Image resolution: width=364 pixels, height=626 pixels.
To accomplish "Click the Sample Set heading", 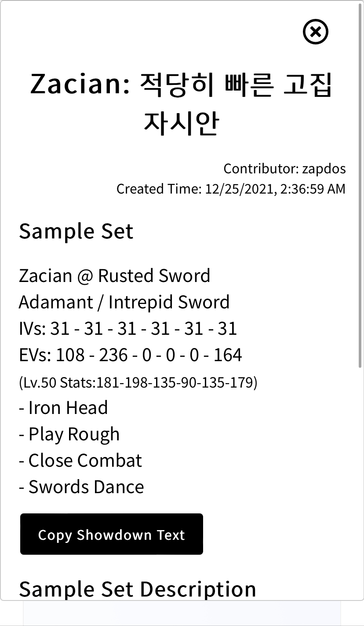I will coord(76,231).
